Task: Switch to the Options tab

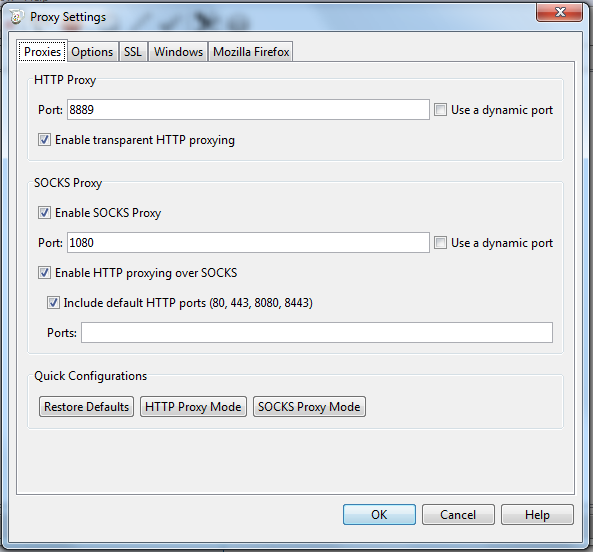Action: [x=92, y=52]
